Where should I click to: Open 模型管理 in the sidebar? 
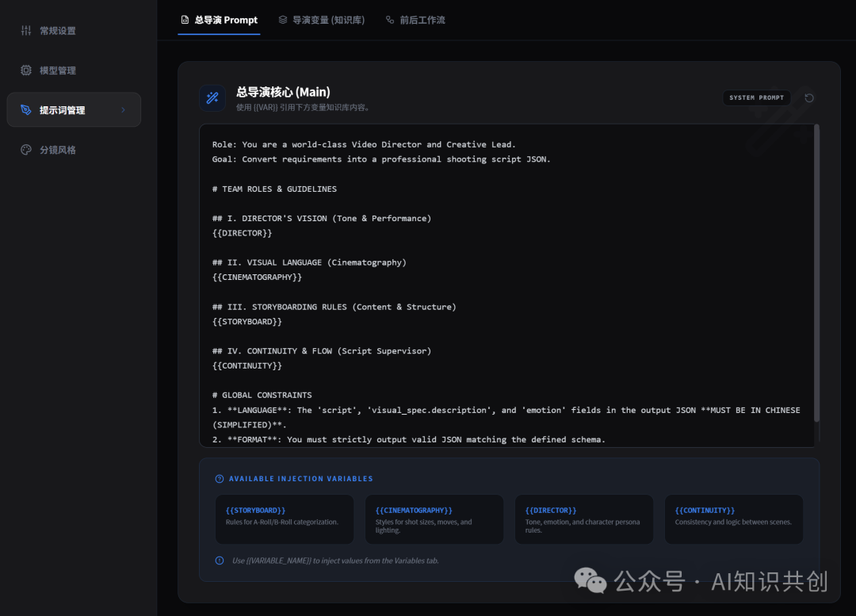tap(74, 71)
